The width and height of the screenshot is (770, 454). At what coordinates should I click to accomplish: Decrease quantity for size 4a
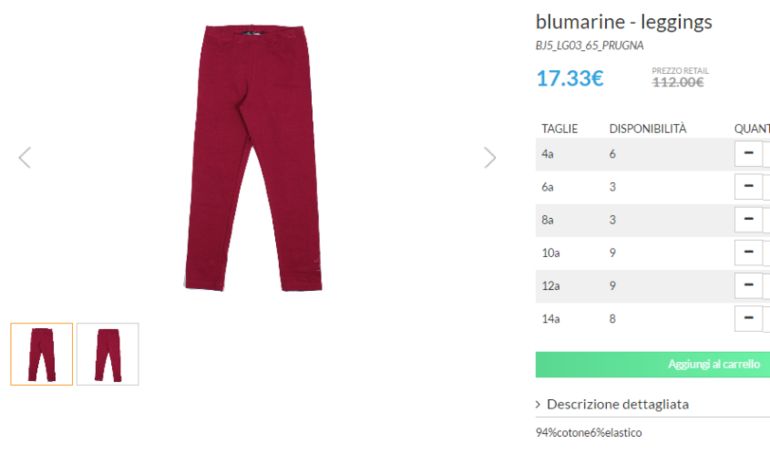tap(748, 153)
